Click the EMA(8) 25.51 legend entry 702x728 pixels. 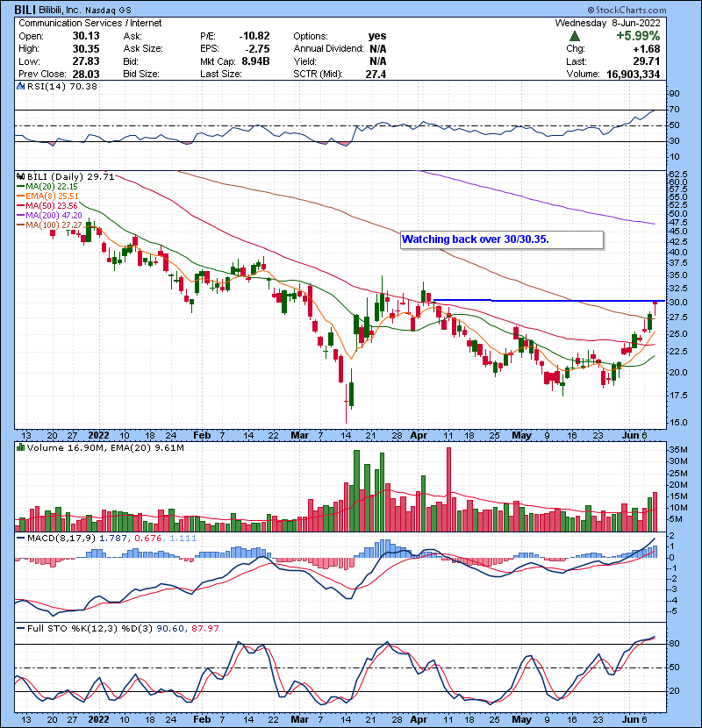(x=48, y=196)
